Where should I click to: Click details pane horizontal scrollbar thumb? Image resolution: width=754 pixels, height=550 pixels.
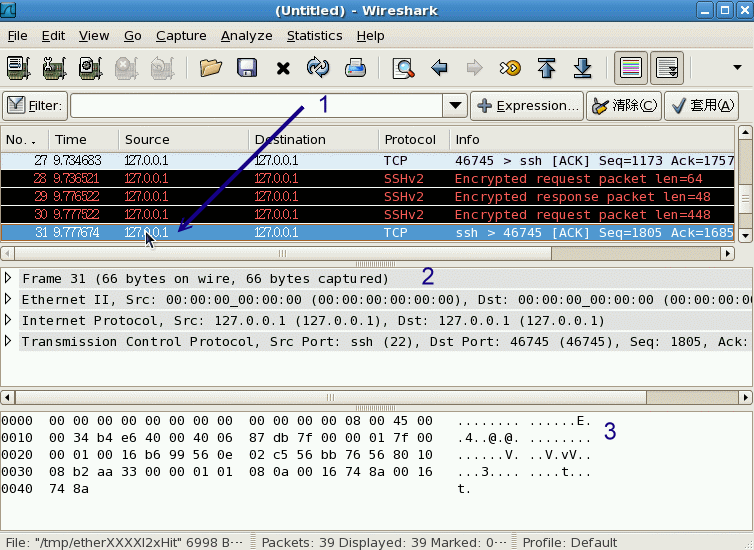pyautogui.click(x=330, y=398)
